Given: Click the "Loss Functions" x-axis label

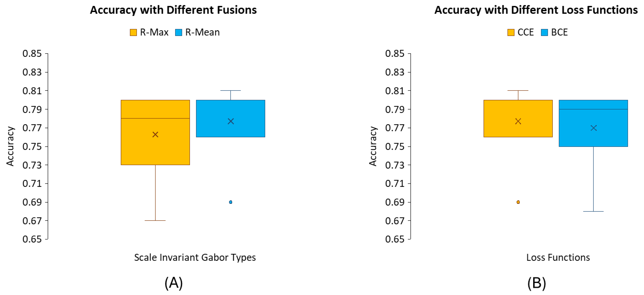Looking at the screenshot, I should [x=558, y=257].
